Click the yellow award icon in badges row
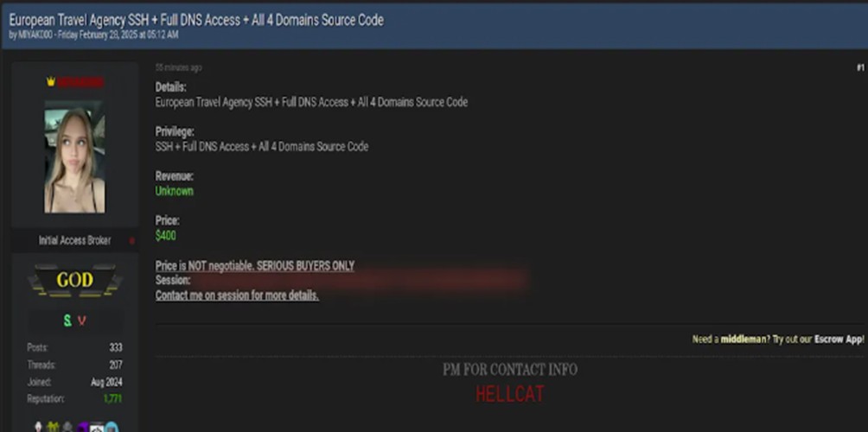The image size is (868, 432). [x=53, y=427]
